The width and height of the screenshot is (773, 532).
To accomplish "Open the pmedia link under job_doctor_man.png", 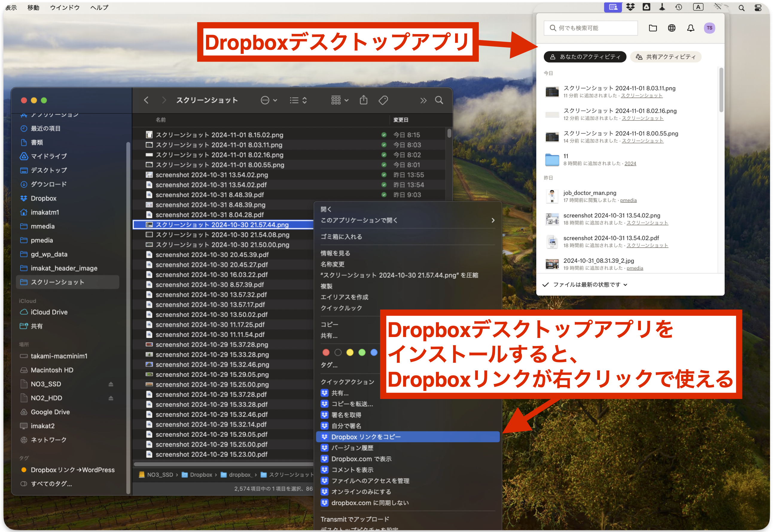I will tap(628, 200).
